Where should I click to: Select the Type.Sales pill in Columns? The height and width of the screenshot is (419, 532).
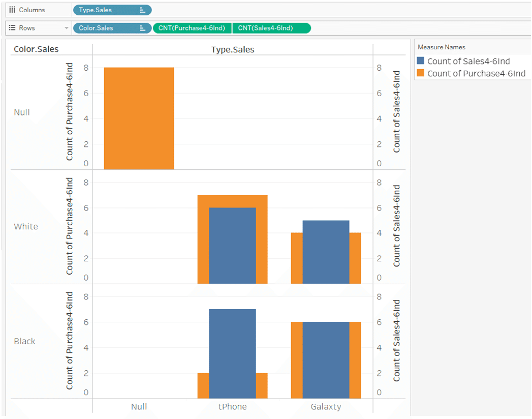(112, 10)
